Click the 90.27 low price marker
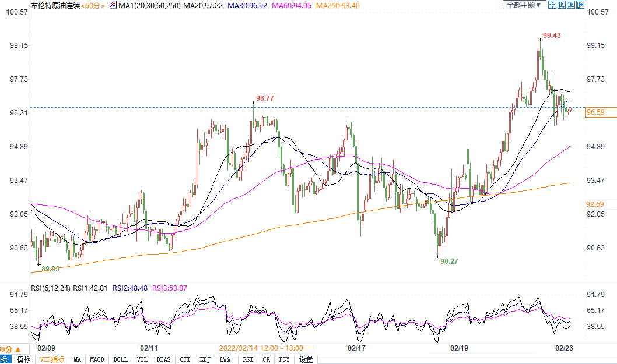The height and width of the screenshot is (364, 617). click(449, 261)
